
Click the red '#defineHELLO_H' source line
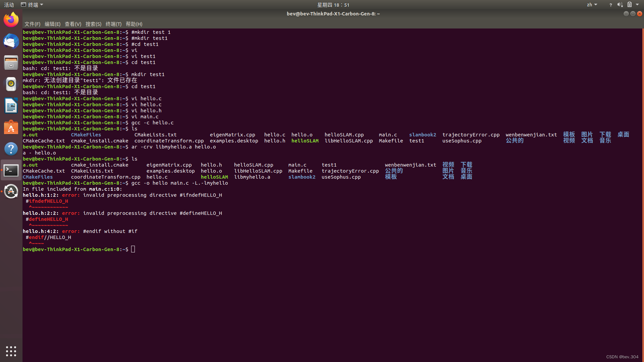tap(47, 219)
